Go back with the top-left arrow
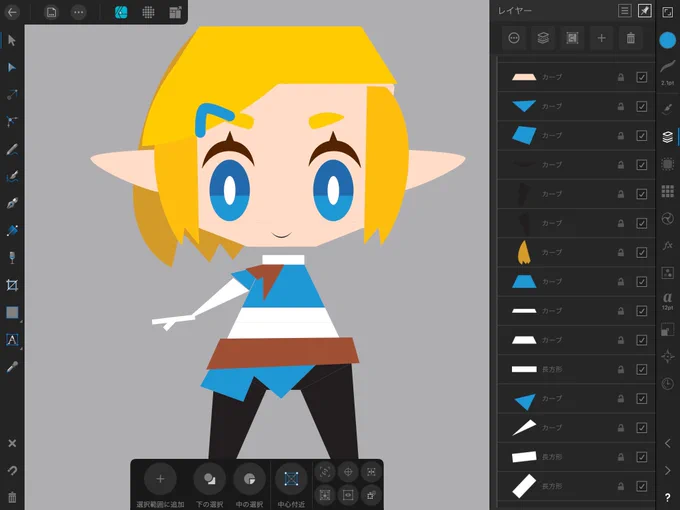 click(12, 12)
